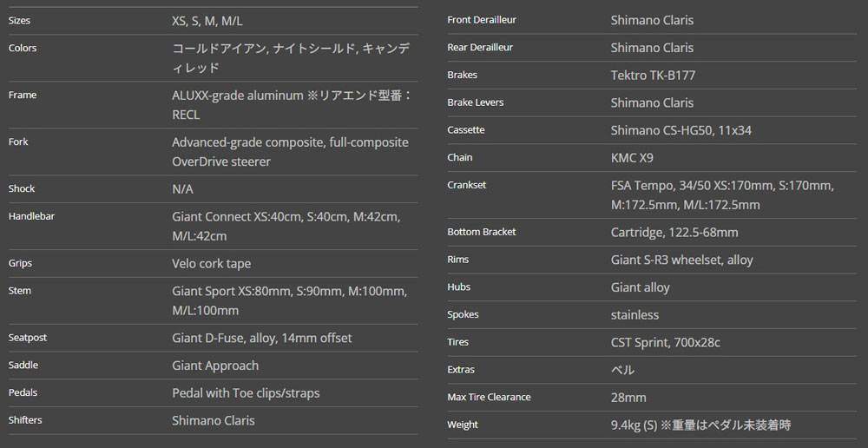The height and width of the screenshot is (448, 868).
Task: Click the Stem label
Action: coord(19,291)
